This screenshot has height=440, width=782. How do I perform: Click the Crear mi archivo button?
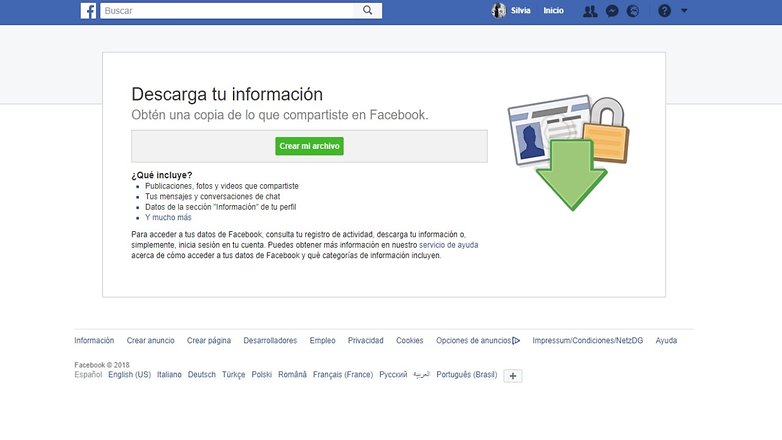(309, 146)
